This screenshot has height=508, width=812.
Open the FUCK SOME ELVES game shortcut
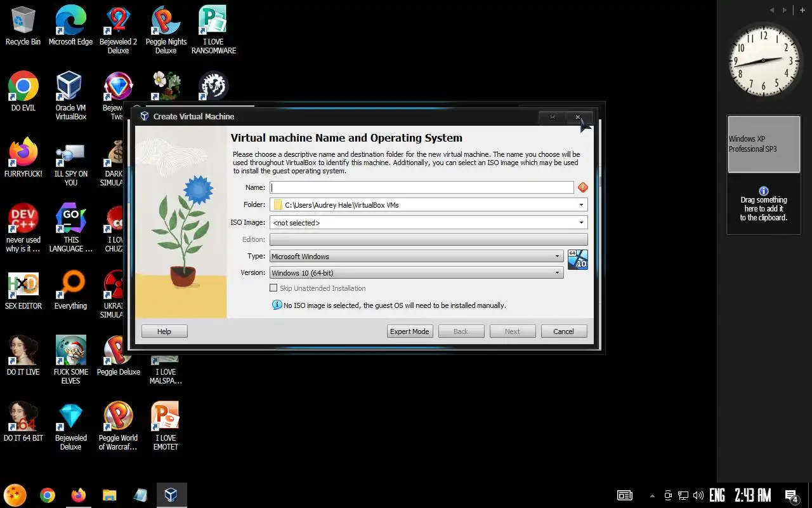tap(70, 360)
